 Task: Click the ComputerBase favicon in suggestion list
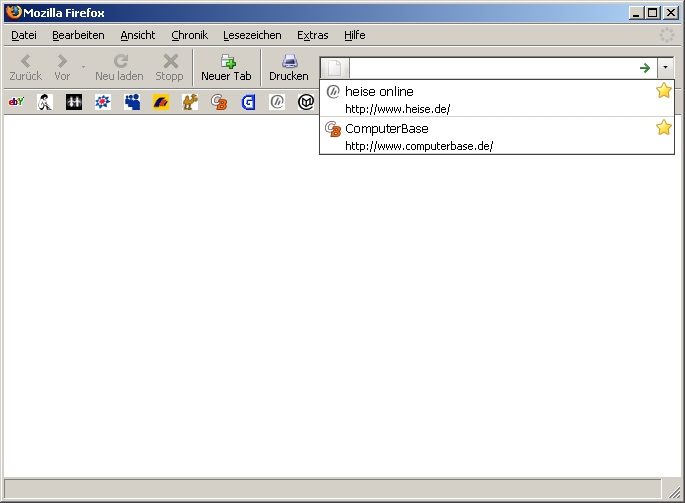[333, 129]
